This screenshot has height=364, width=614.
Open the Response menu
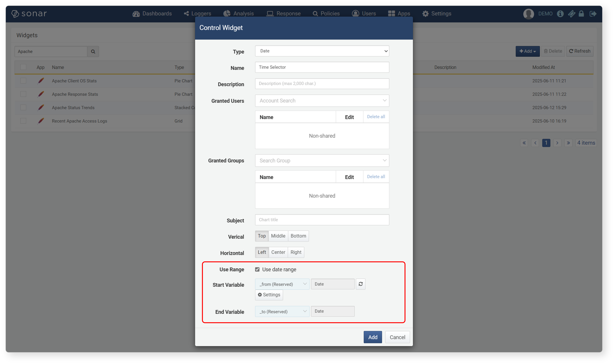(283, 13)
